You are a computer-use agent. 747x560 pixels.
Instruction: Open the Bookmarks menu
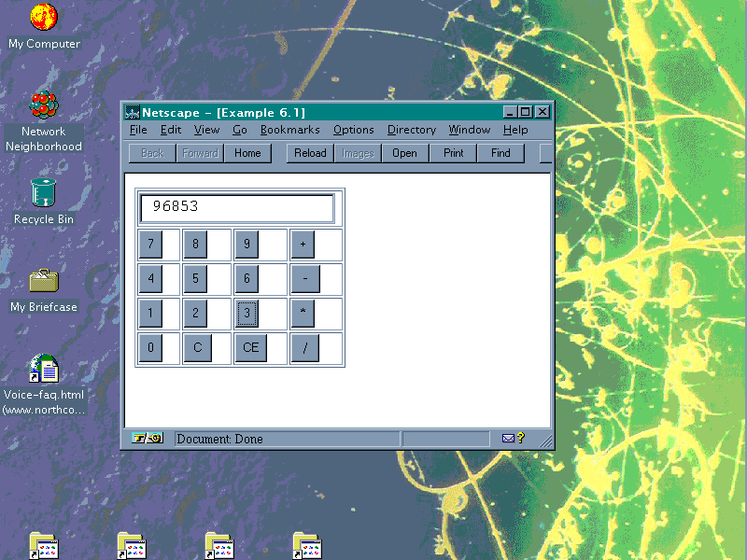[x=289, y=130]
